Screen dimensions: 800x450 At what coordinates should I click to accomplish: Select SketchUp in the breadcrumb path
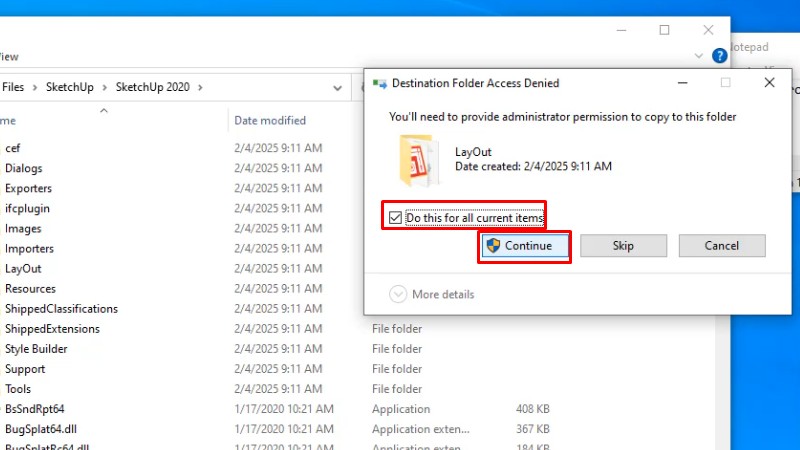point(69,87)
